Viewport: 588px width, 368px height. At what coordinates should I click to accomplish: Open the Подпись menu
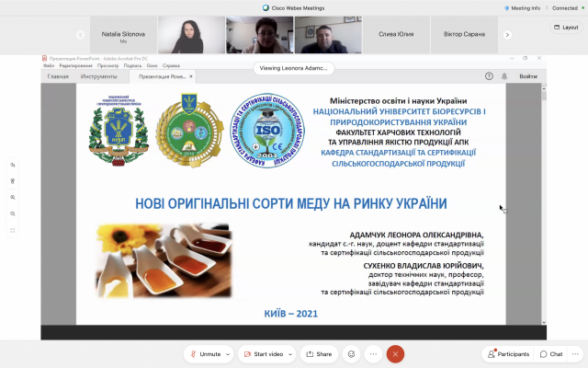(132, 65)
